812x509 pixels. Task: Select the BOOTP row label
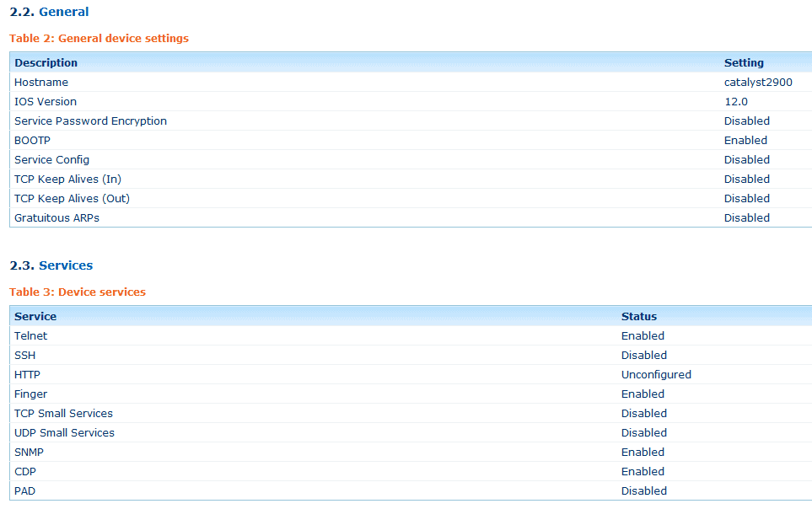[32, 141]
